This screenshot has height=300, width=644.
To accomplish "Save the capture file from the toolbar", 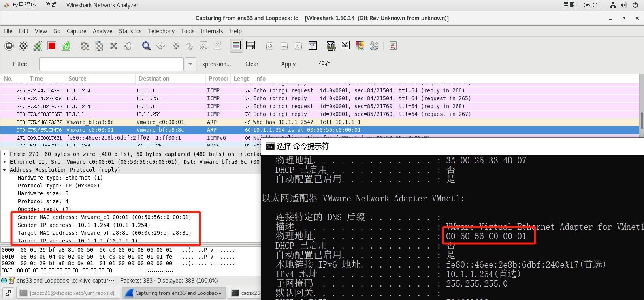I will coord(99,46).
